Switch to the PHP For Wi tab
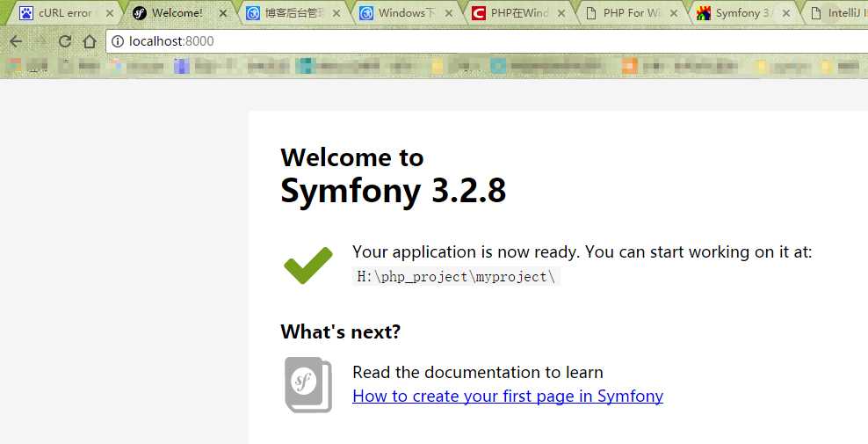 click(631, 13)
